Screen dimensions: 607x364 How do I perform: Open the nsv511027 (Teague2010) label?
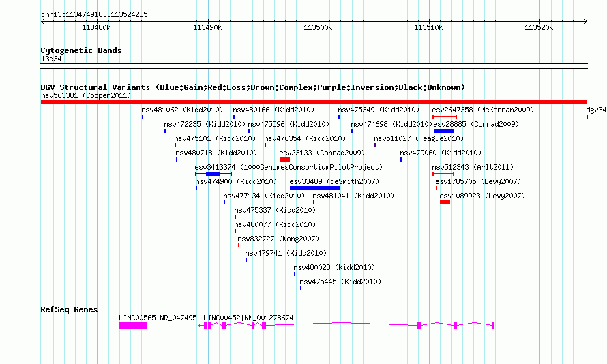click(x=419, y=138)
